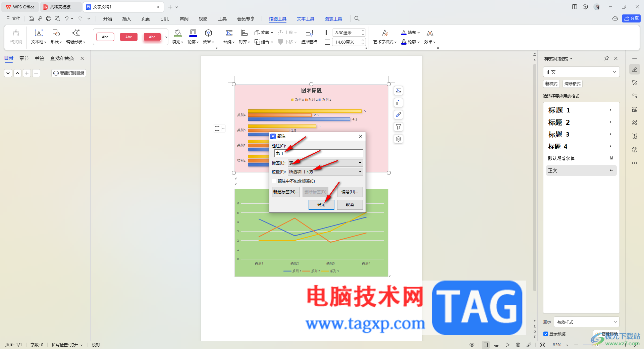The height and width of the screenshot is (349, 644).
Task: Open the 审阅 ribbon tab
Action: click(x=184, y=19)
